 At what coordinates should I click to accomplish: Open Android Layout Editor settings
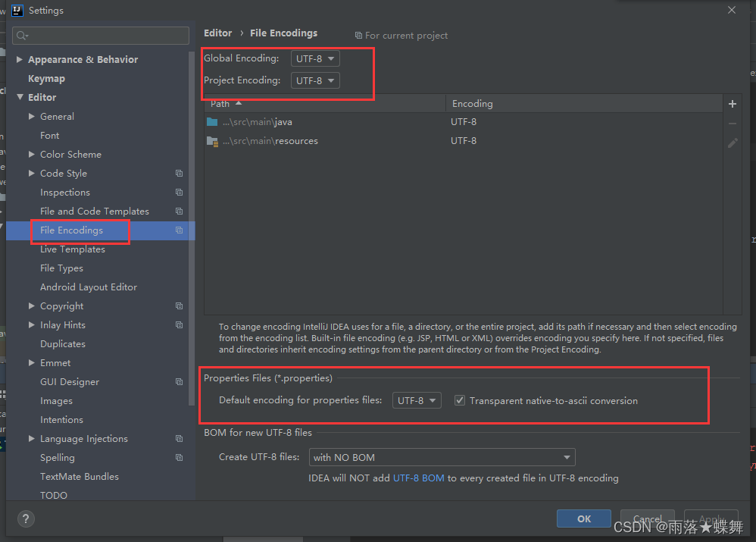(89, 287)
